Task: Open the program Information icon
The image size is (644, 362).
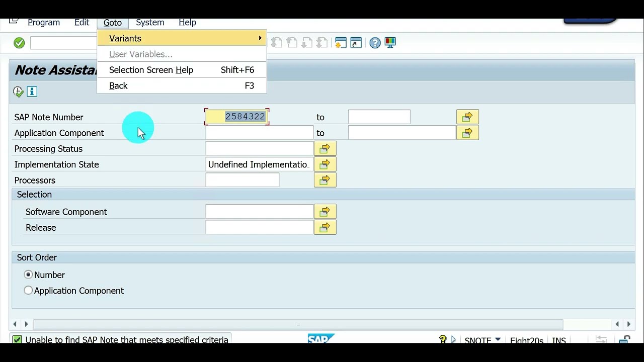Action: tap(32, 92)
